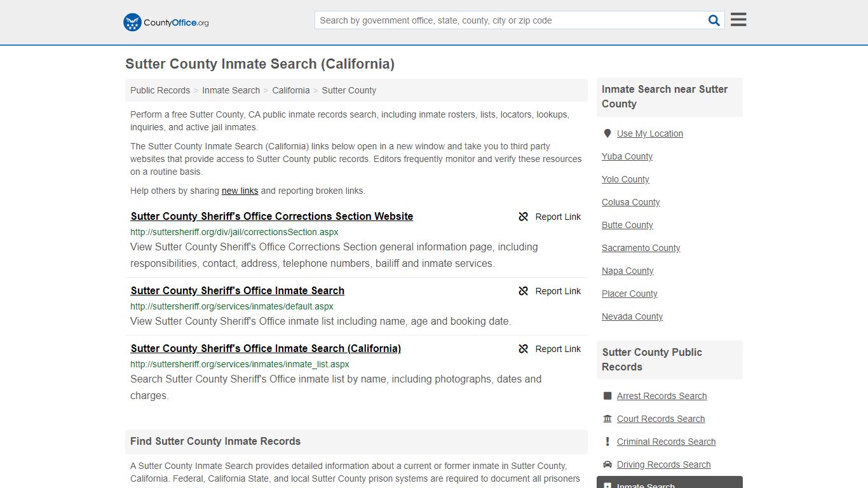The height and width of the screenshot is (488, 868).
Task: Open Criminal Records Search
Action: tap(666, 442)
